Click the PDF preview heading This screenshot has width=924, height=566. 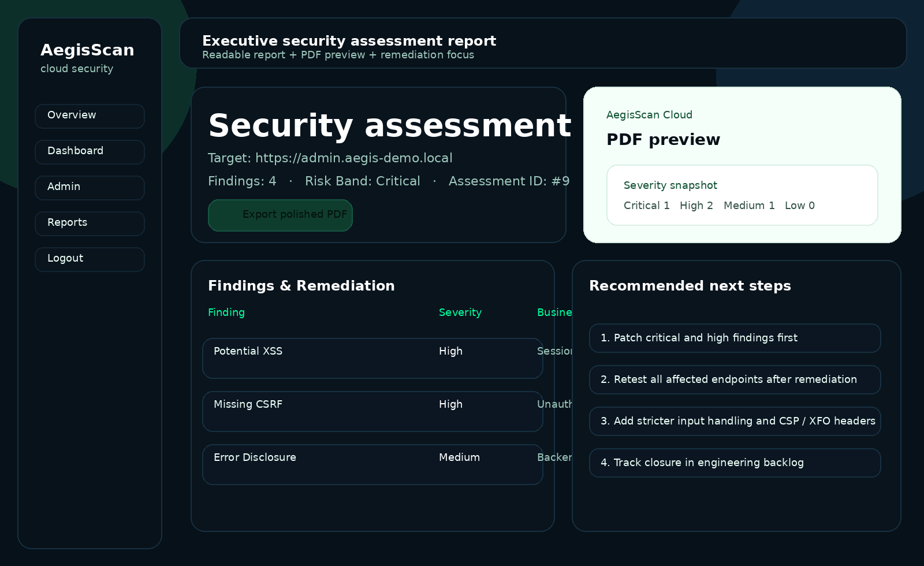click(664, 140)
